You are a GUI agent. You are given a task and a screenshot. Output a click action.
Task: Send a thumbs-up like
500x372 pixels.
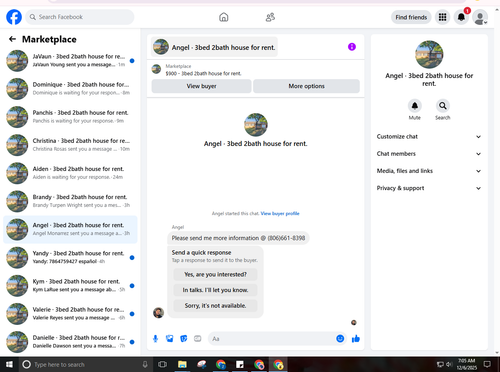click(356, 339)
